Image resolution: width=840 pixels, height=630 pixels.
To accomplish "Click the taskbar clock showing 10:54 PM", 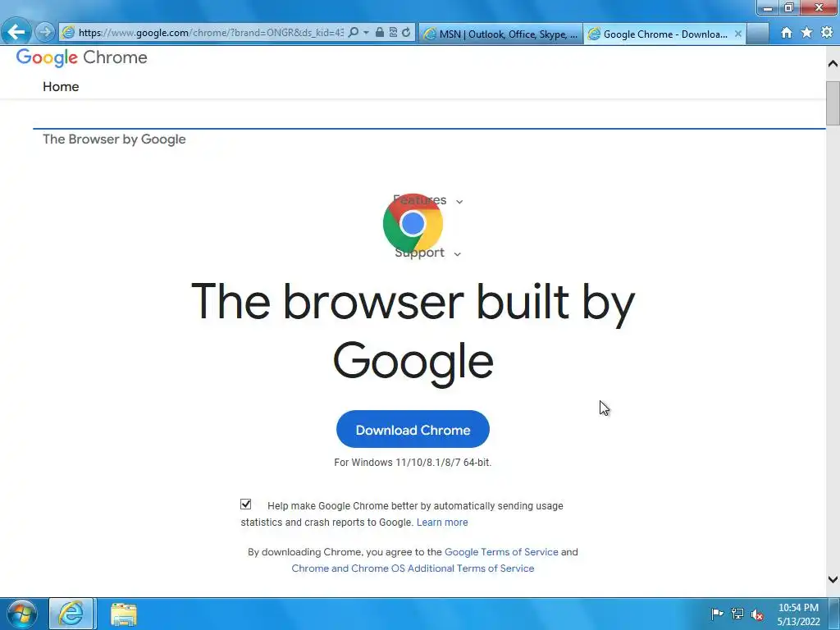I will (798, 614).
